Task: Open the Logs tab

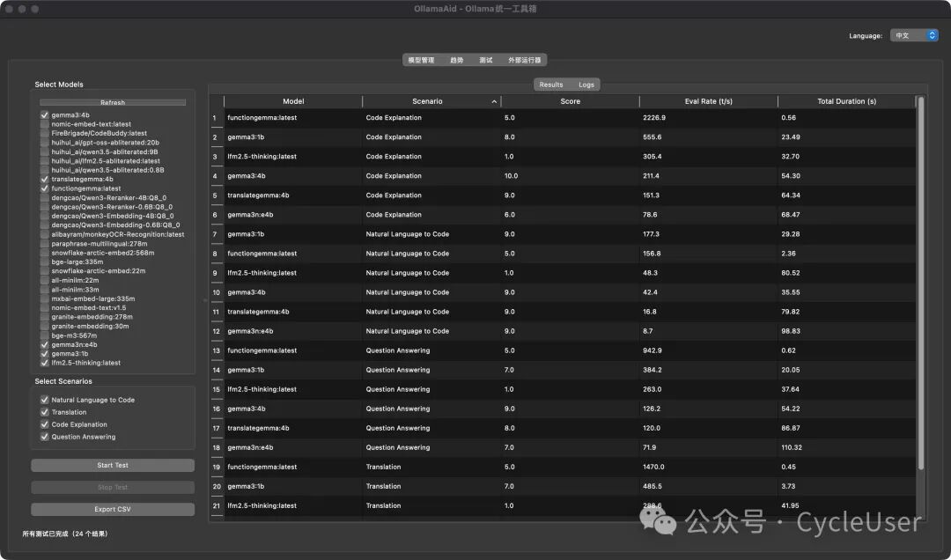Action: (x=586, y=85)
